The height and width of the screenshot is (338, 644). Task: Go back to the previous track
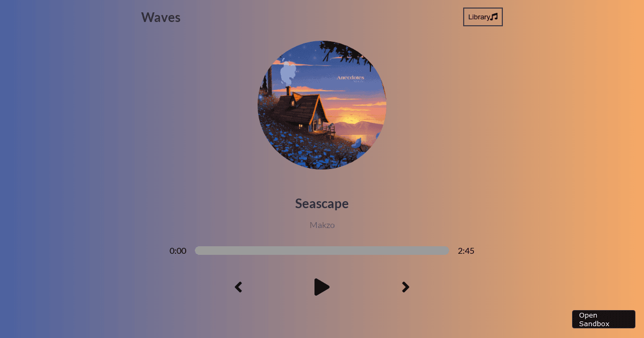point(238,287)
